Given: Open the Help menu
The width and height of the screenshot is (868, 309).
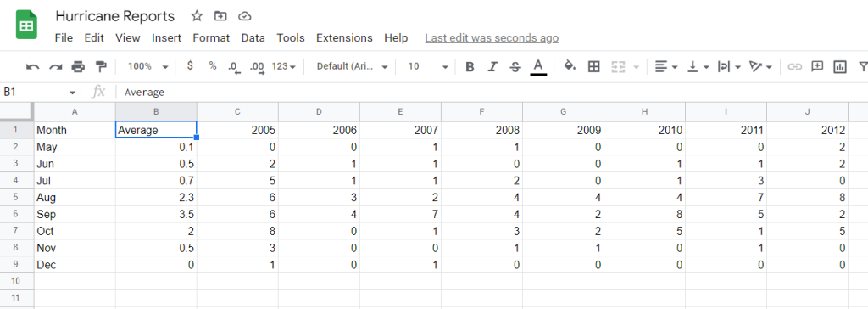Looking at the screenshot, I should tap(396, 37).
